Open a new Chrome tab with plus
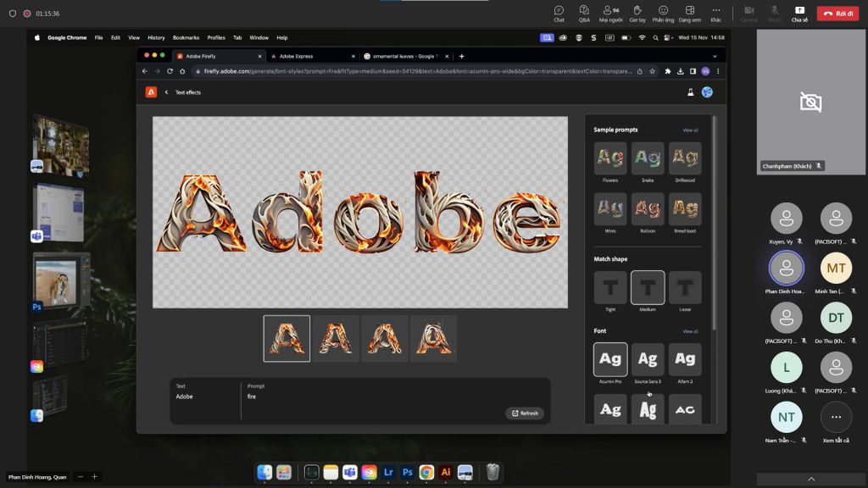Screen dimensions: 868x488 click(462, 56)
